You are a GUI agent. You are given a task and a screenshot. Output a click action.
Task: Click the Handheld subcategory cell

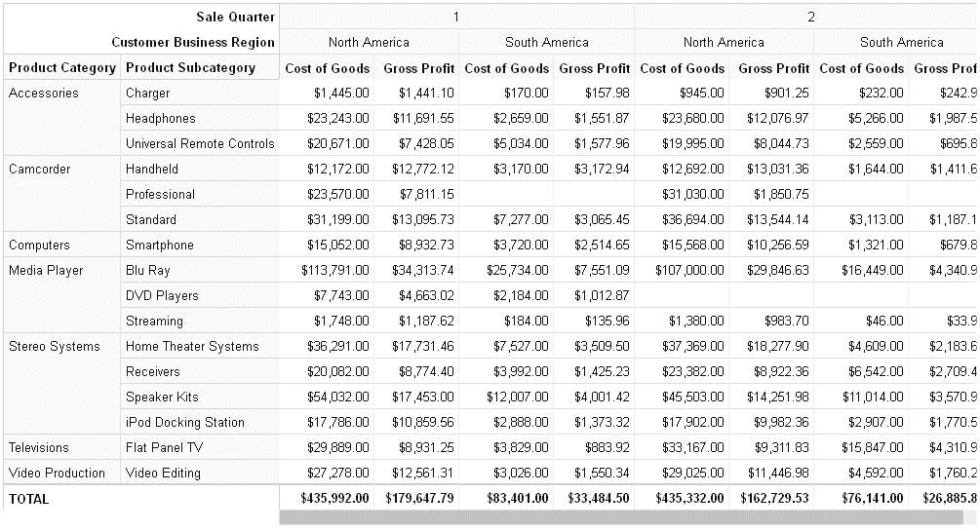199,170
